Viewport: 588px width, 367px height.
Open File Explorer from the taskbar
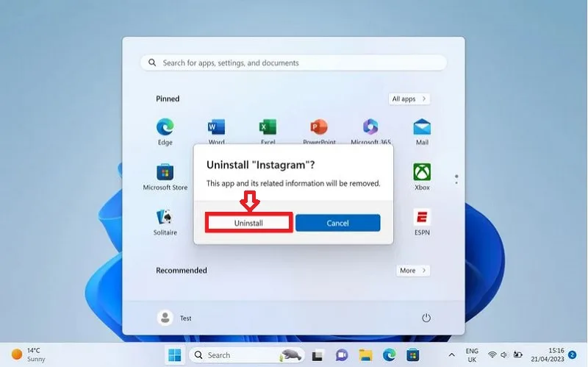click(x=365, y=354)
